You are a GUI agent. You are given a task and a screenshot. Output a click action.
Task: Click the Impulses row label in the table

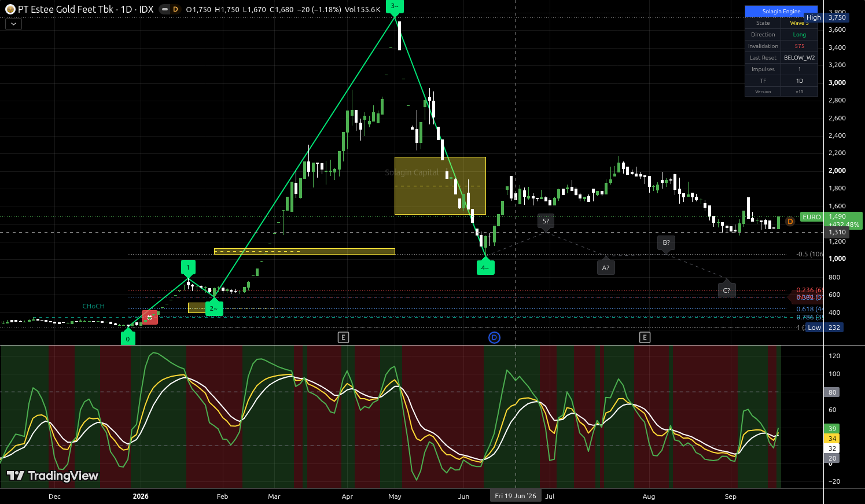tap(763, 69)
